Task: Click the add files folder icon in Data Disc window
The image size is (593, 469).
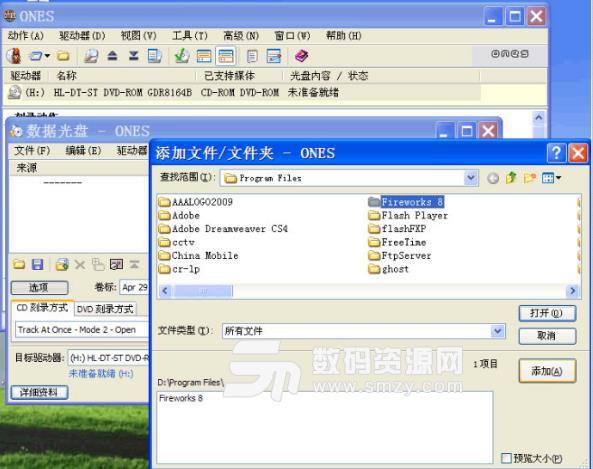Action: click(x=62, y=264)
